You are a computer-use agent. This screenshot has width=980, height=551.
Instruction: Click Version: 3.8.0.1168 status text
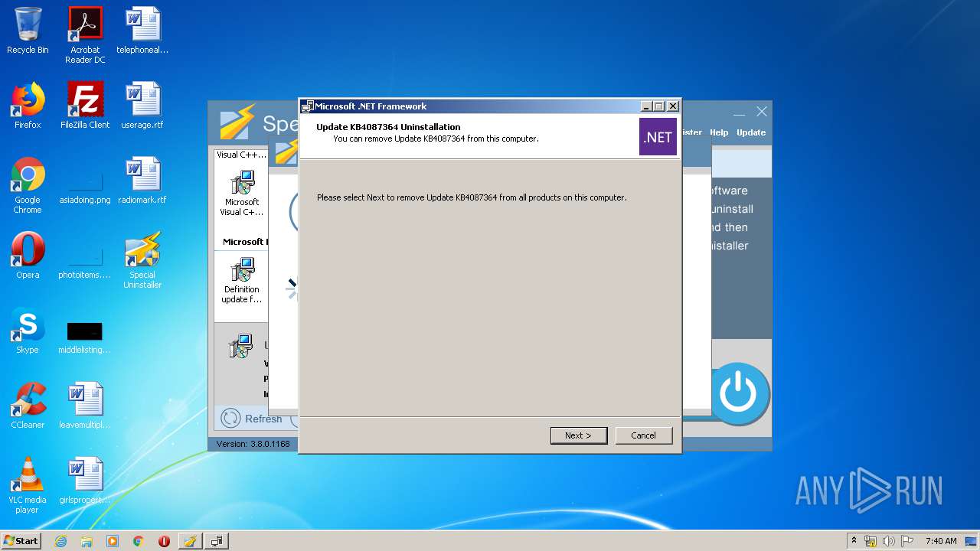253,444
